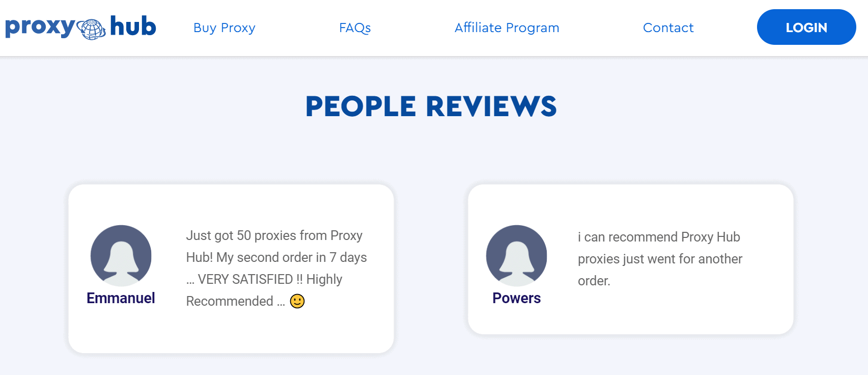
Task: Click the Proxy Hub globe logo icon
Action: (92, 29)
